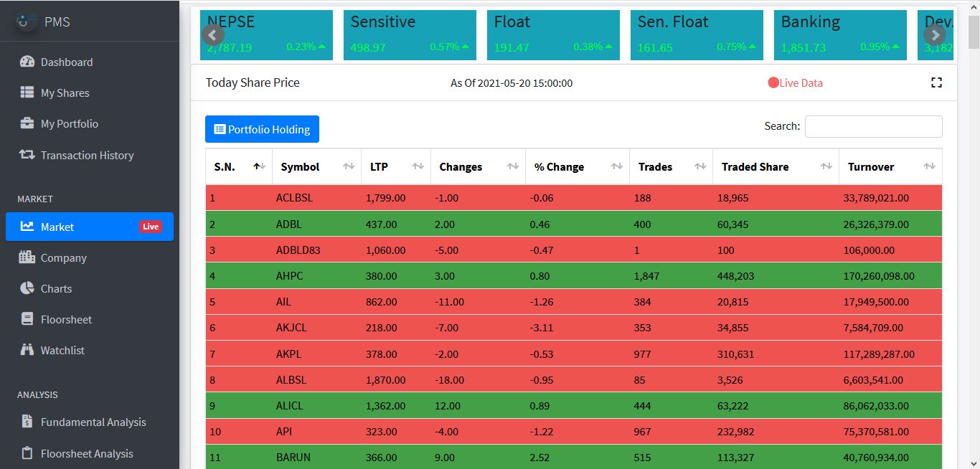The image size is (980, 469).
Task: Click into the Search input field
Action: [873, 126]
